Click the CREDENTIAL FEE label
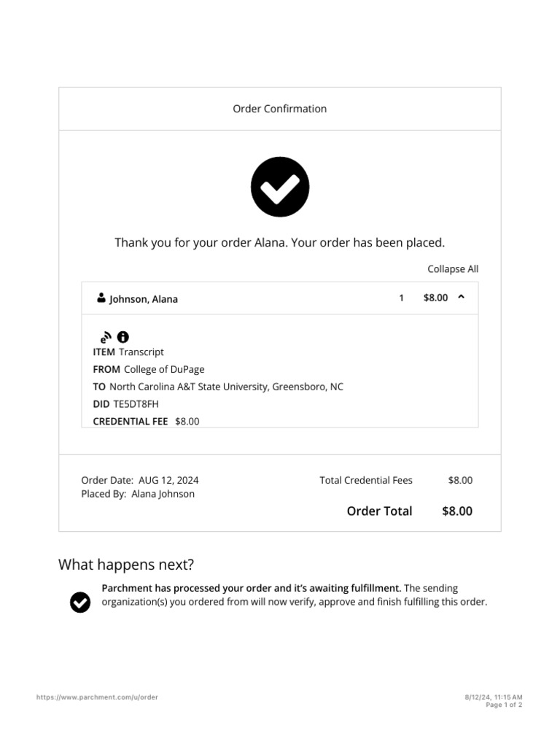The image size is (560, 747). [x=131, y=422]
